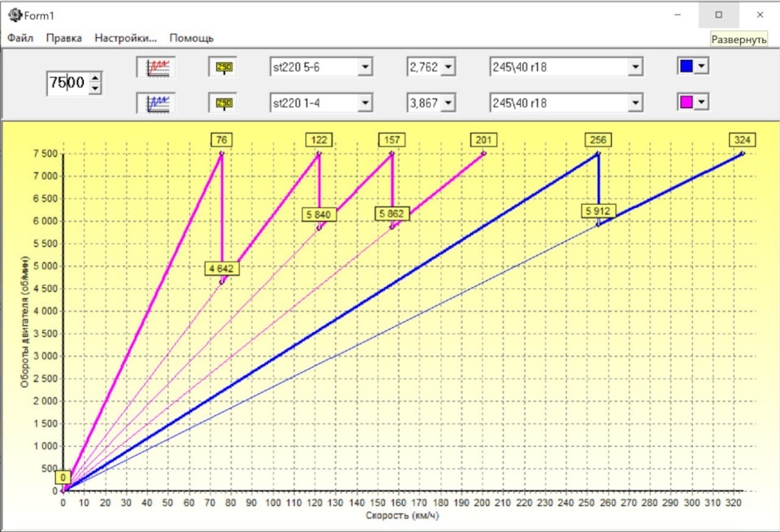The width and height of the screenshot is (780, 532).
Task: Click the 122 speed label on chart
Action: pos(318,141)
